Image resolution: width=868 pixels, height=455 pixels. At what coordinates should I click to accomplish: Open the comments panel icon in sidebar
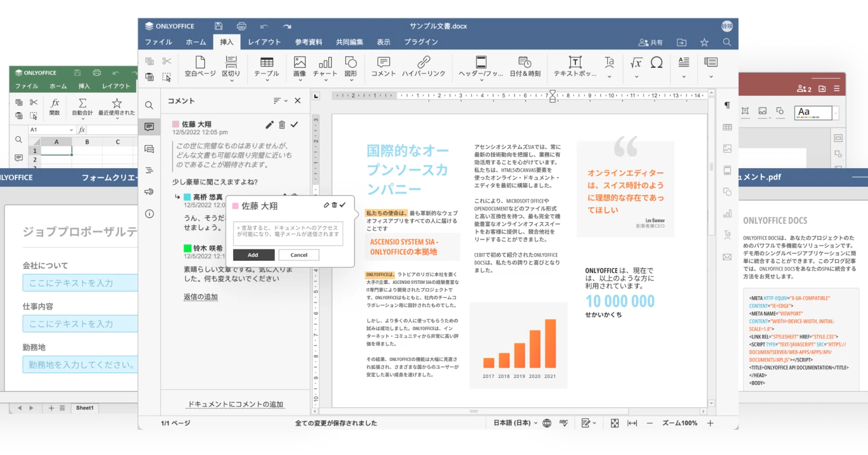pyautogui.click(x=149, y=127)
